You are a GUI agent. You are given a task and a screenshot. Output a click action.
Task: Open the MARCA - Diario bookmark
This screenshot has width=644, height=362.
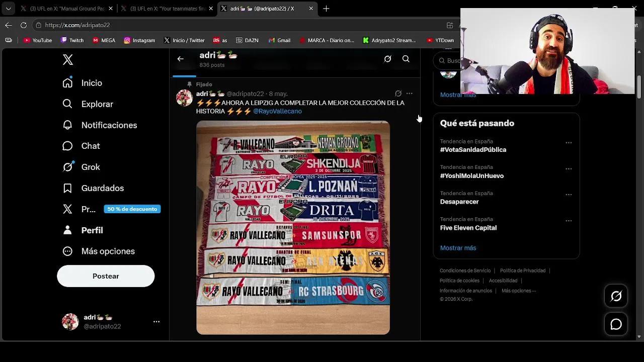pyautogui.click(x=327, y=40)
